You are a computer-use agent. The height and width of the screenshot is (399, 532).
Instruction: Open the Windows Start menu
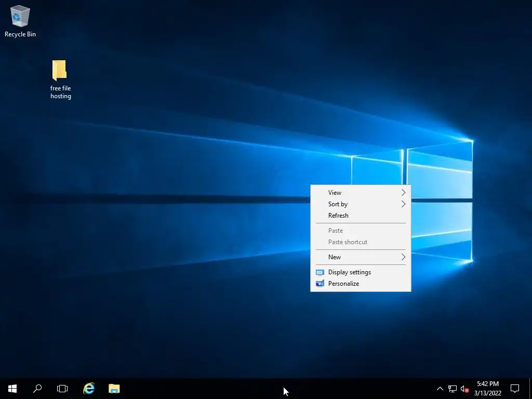[x=12, y=389]
